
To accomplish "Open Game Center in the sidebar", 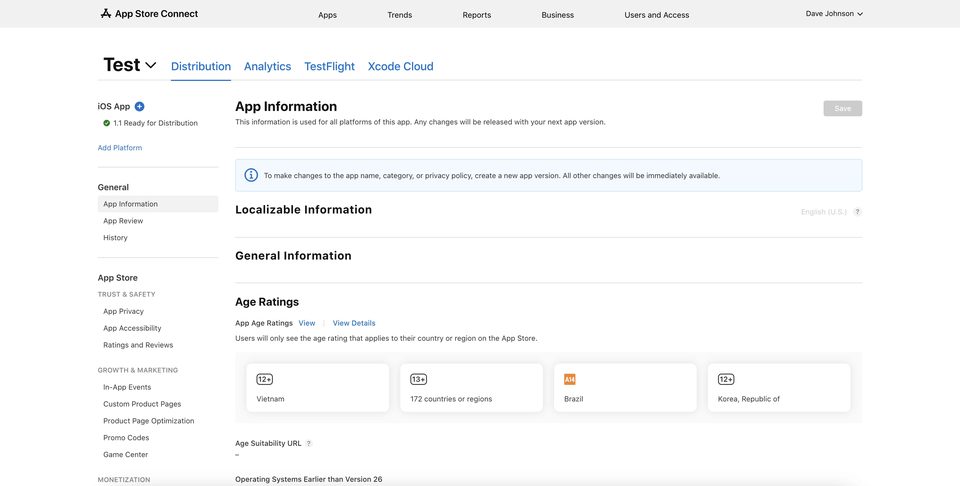I will 126,455.
